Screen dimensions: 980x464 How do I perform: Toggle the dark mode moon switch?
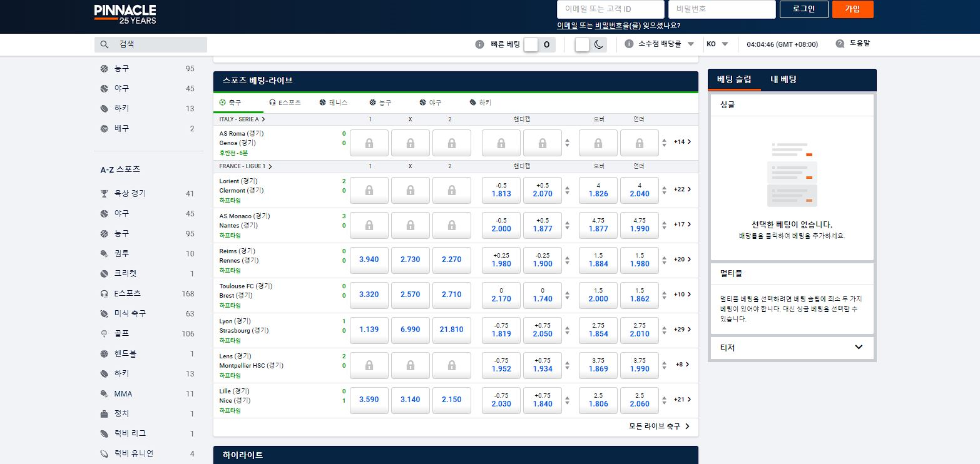[x=591, y=44]
